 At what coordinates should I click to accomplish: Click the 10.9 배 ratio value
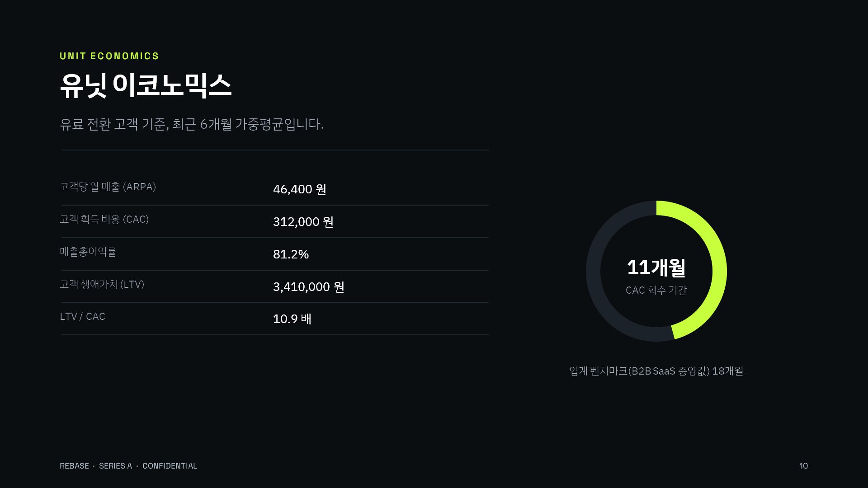[292, 319]
